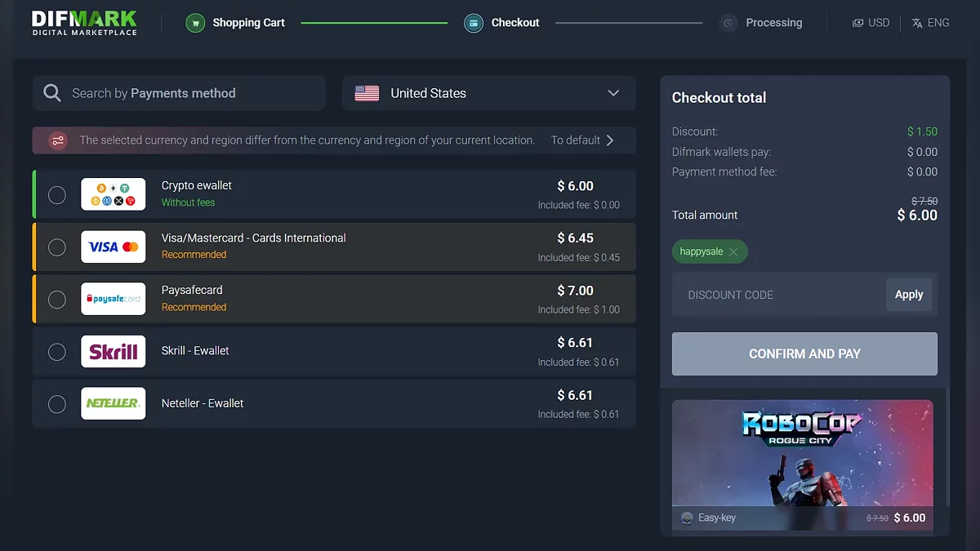
Task: Remove the happysale discount code tag
Action: pos(733,252)
